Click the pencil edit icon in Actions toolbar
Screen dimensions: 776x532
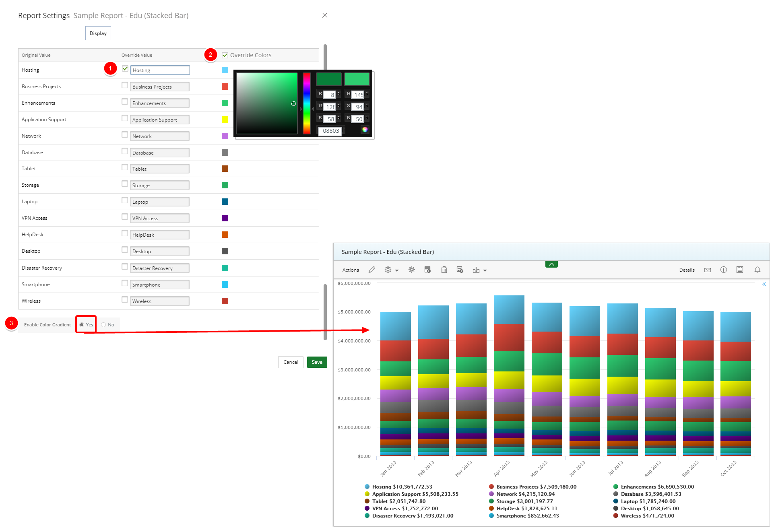[372, 270]
